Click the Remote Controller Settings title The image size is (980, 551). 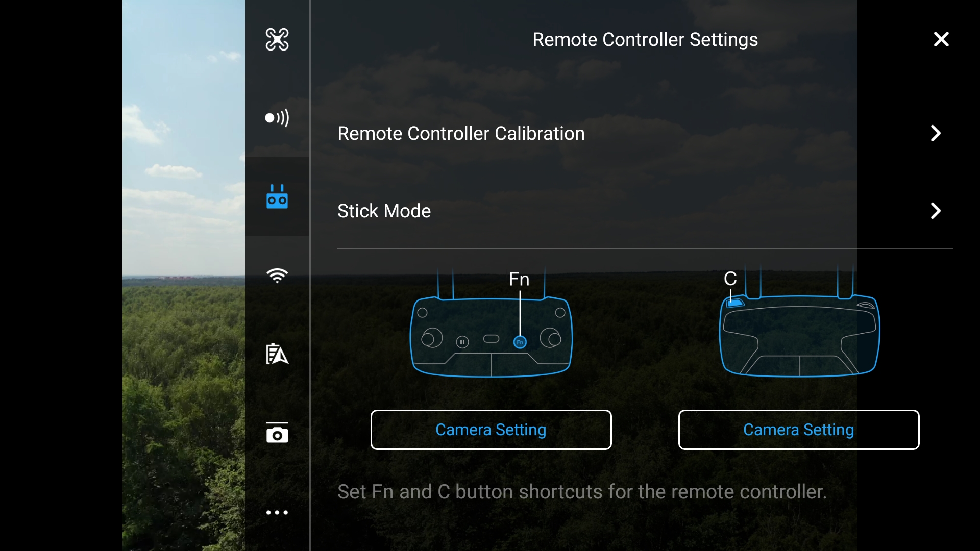point(645,39)
